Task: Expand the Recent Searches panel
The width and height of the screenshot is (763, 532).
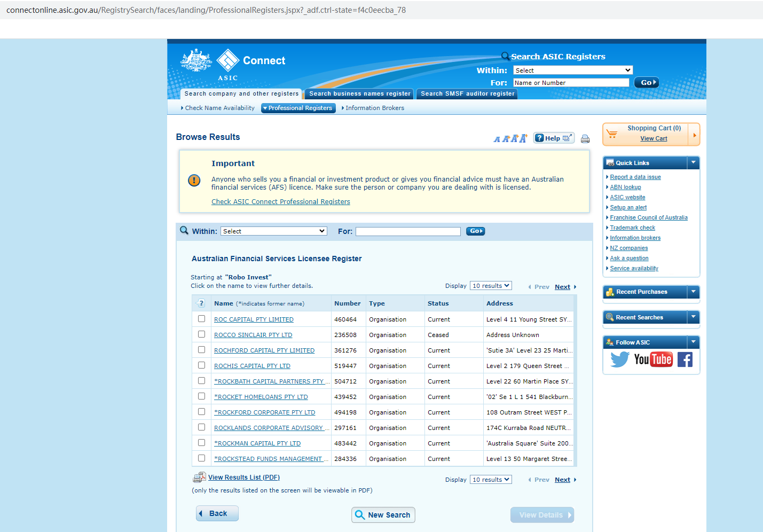Action: click(693, 317)
